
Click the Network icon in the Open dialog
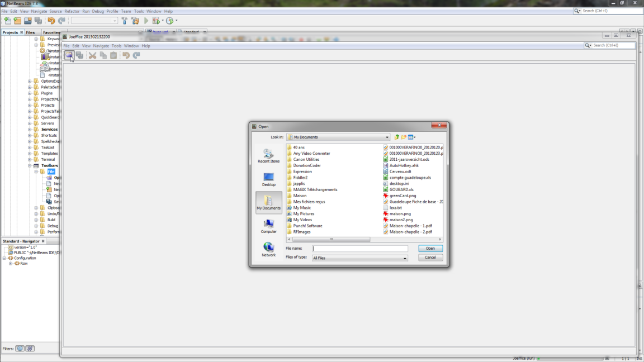[x=268, y=248]
